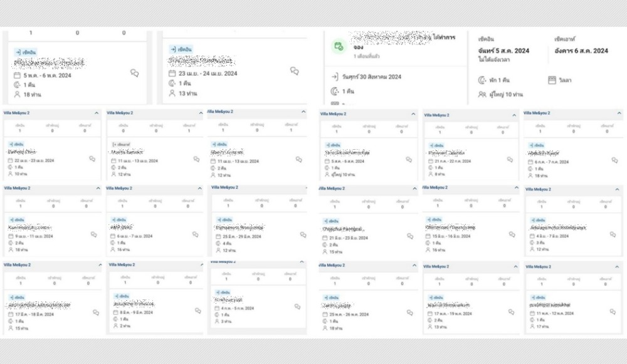Click the 18 ท่าน guest count on 5 พ.ค. booking
627x364 pixels.
click(32, 95)
